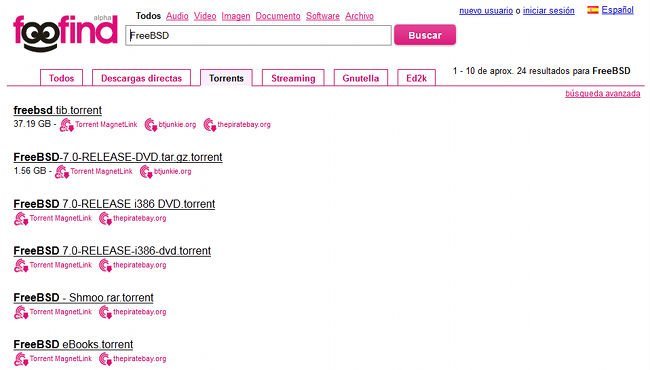Click Torrent MagnetLink text for FreeBSD-7.0-RELEASE-DVD.tar.gz.torrent
Screen dimensions: 650x370
[x=102, y=171]
